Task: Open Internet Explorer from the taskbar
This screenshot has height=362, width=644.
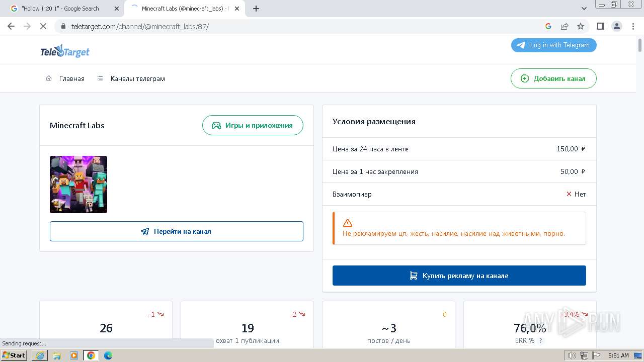Action: coord(40,355)
